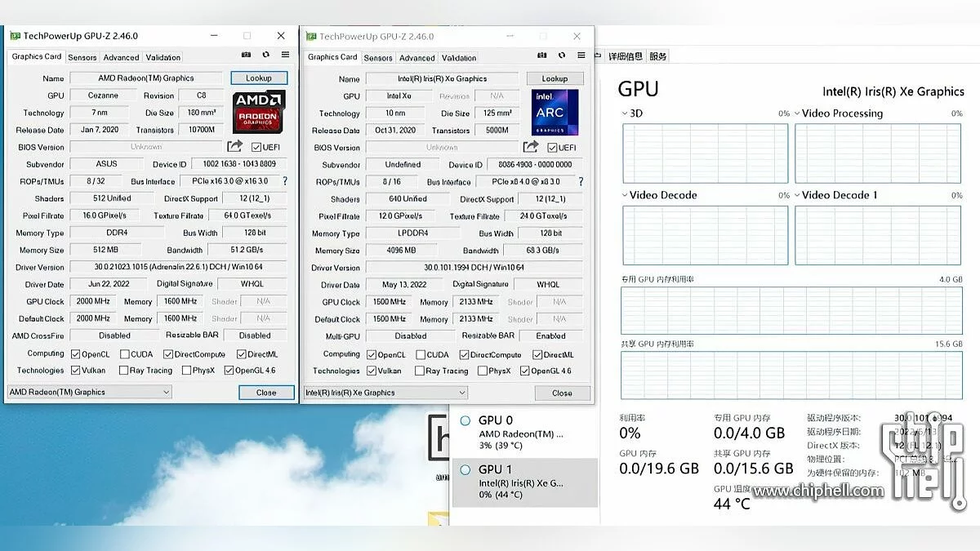This screenshot has width=980, height=551.
Task: Open the AMD Radeon(TM) Graphics GPU selector dropdown
Action: click(89, 392)
